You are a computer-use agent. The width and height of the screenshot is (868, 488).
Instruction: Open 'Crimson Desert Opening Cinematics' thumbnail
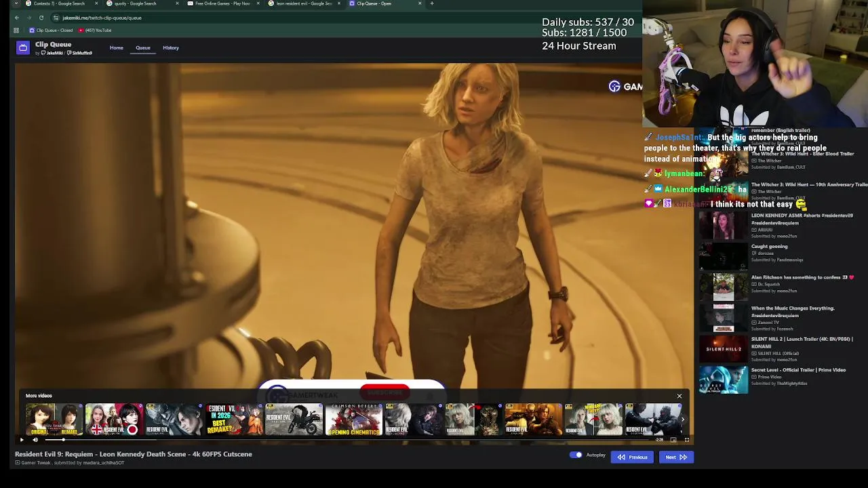tap(354, 420)
